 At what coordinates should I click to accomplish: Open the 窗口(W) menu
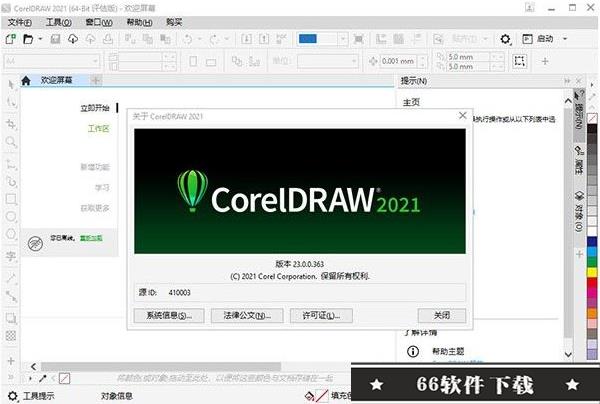99,23
